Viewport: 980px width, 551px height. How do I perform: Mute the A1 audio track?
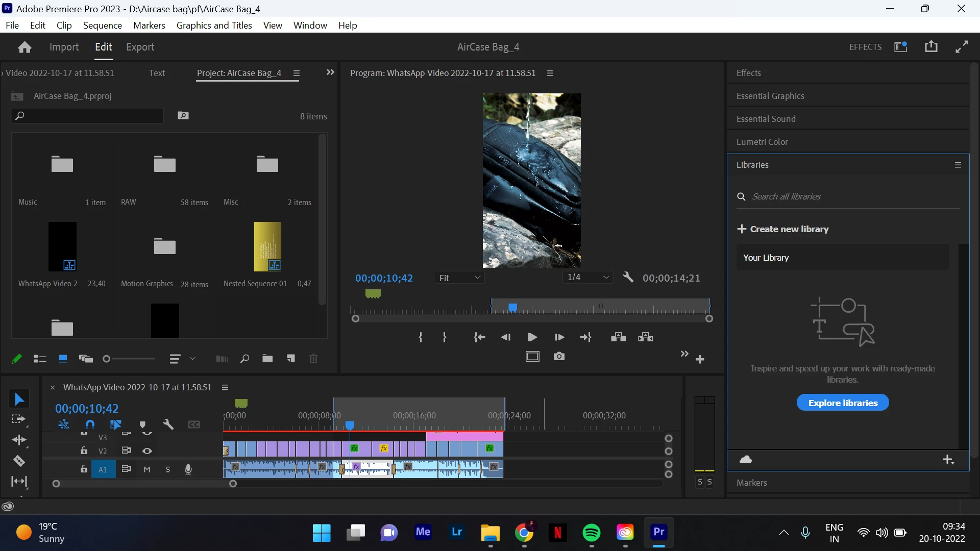click(x=147, y=469)
